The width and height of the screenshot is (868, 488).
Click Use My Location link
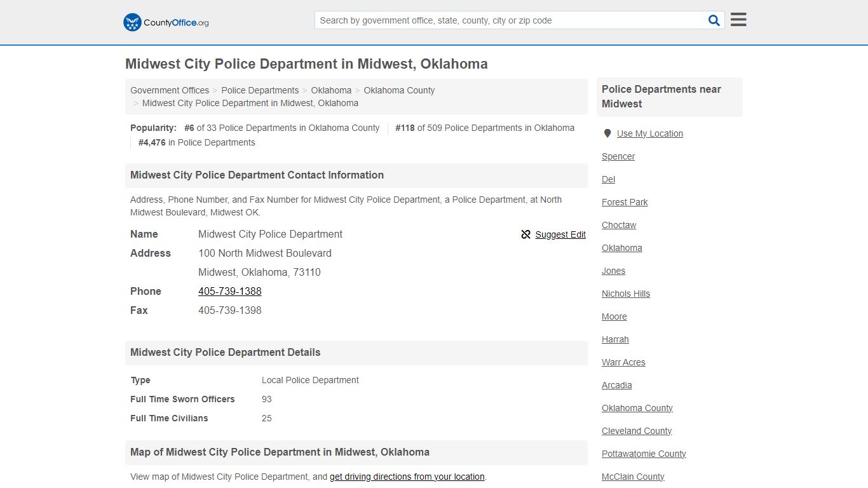[650, 133]
